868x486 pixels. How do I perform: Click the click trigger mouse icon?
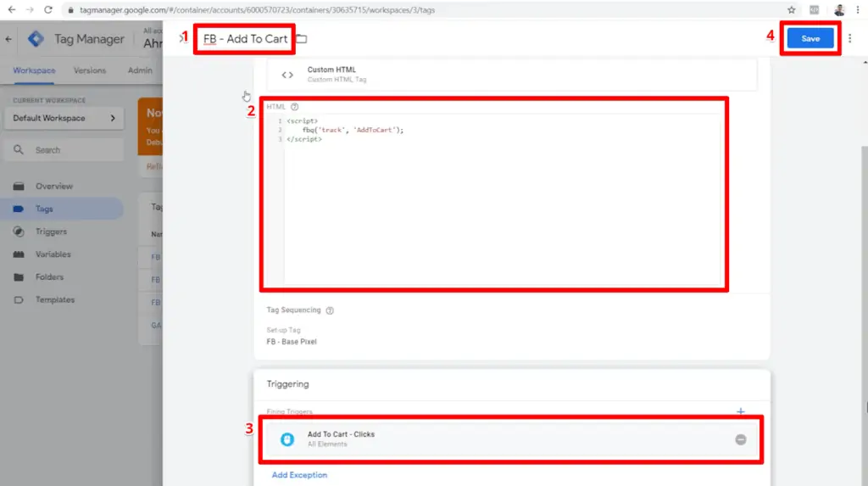(x=287, y=439)
